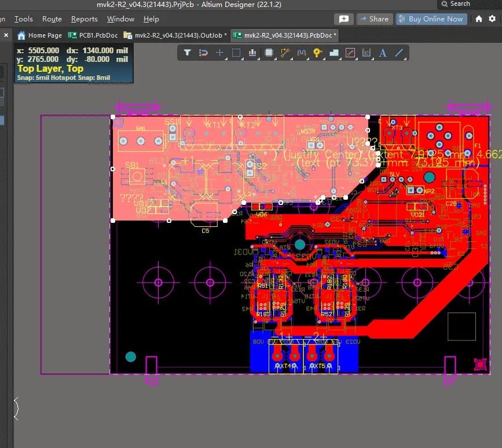Activate the Interactive Routing tool
The width and height of the screenshot is (502, 448).
[285, 53]
